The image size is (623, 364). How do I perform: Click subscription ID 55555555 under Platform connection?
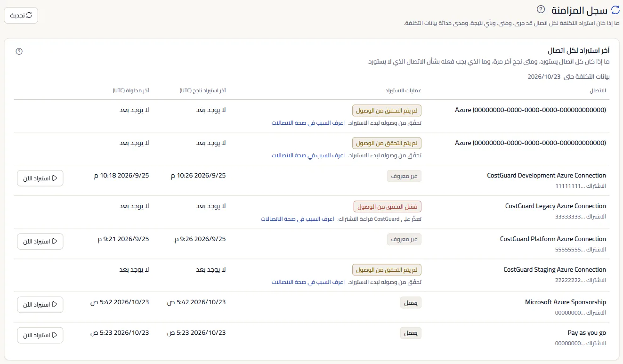pyautogui.click(x=580, y=250)
